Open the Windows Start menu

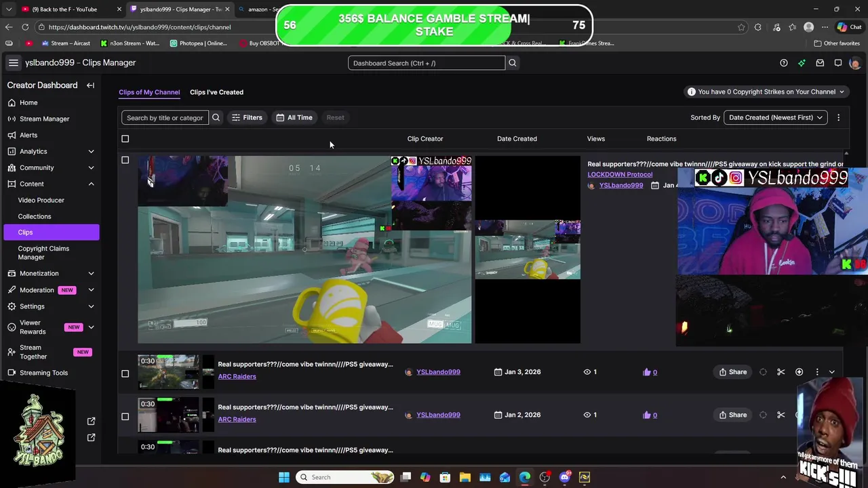click(284, 477)
